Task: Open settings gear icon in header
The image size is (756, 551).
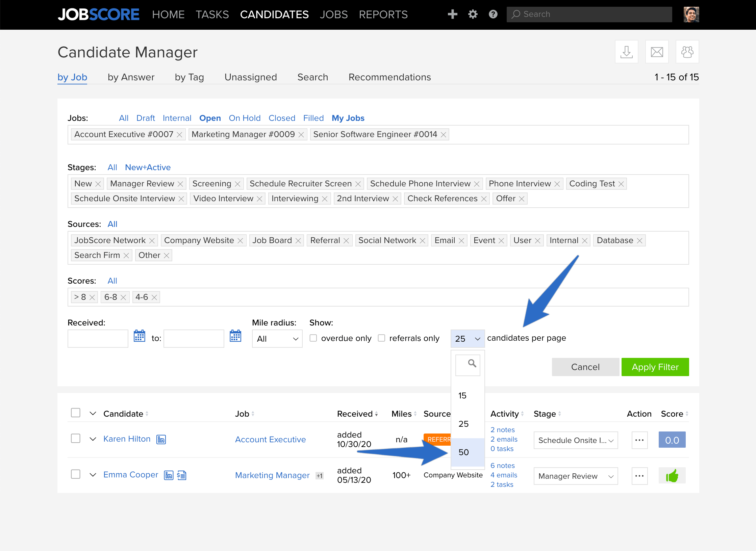Action: pos(473,14)
